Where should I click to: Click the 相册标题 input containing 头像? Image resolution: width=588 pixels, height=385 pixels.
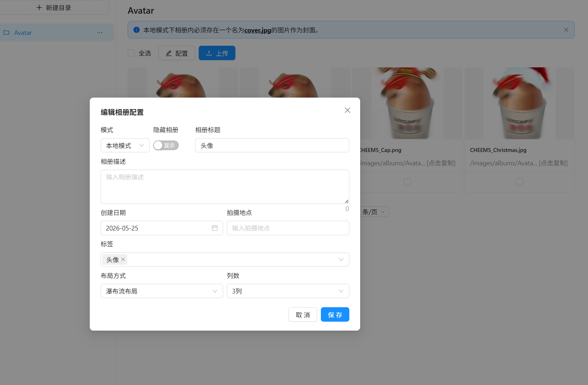272,146
